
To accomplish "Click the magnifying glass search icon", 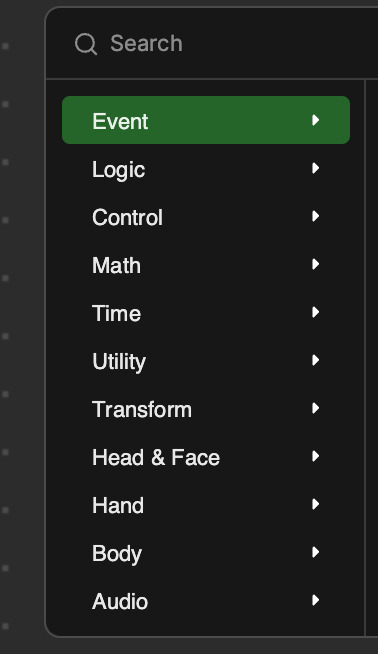I will pos(86,44).
